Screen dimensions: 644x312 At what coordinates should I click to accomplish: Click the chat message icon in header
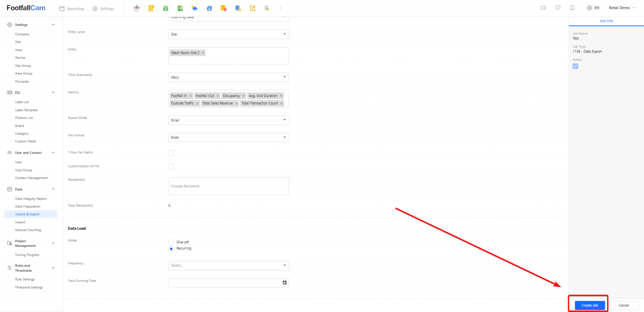pyautogui.click(x=558, y=8)
